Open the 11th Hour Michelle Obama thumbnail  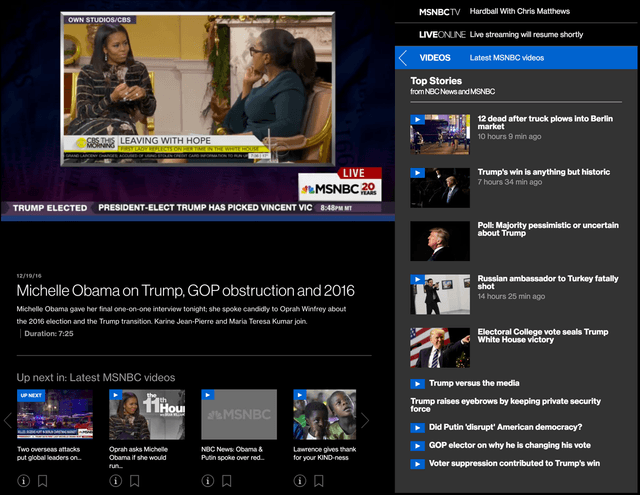click(x=147, y=414)
